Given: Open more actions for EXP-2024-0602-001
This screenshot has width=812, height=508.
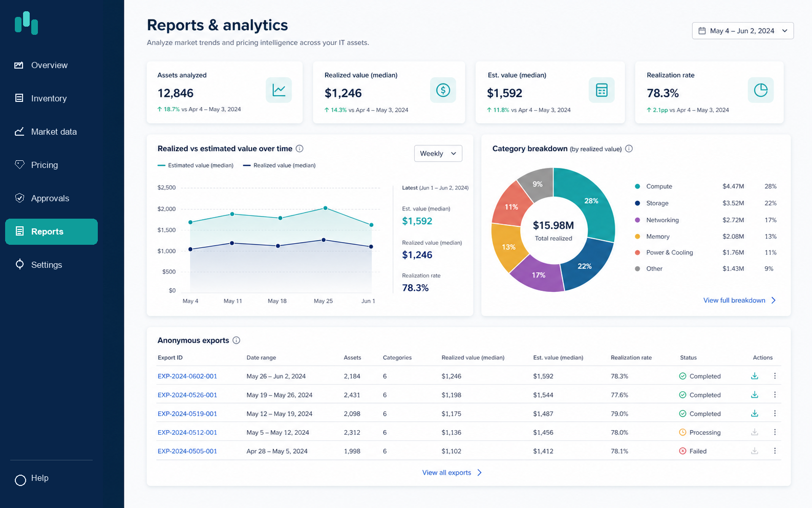Looking at the screenshot, I should pos(775,376).
